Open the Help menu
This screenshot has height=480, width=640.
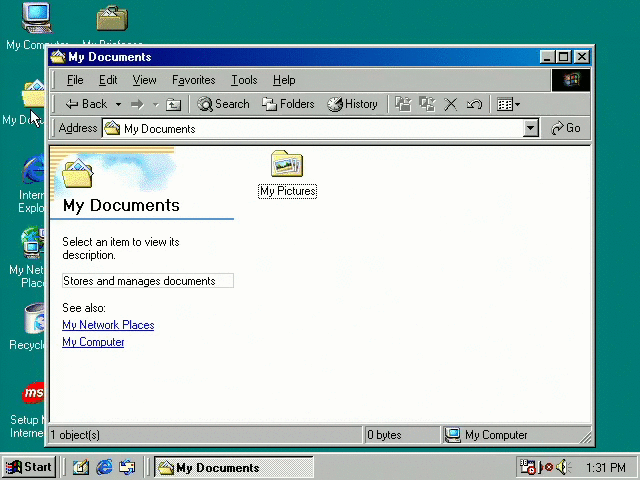[x=284, y=80]
